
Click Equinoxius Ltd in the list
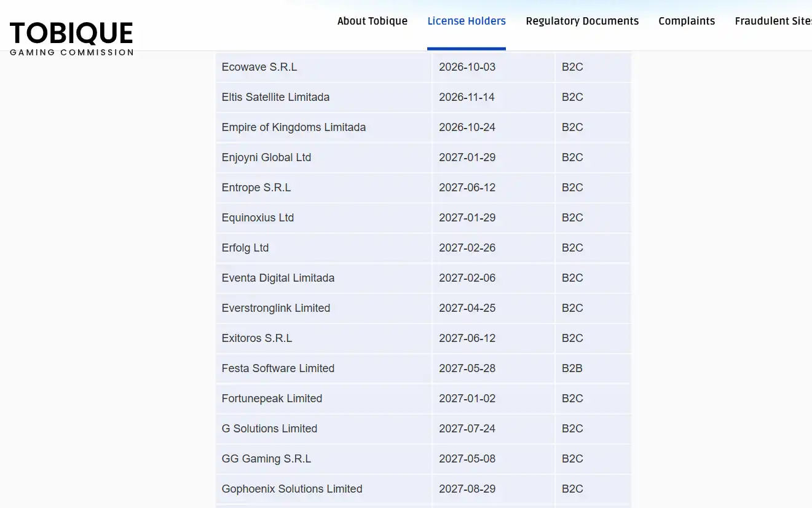[x=258, y=218]
